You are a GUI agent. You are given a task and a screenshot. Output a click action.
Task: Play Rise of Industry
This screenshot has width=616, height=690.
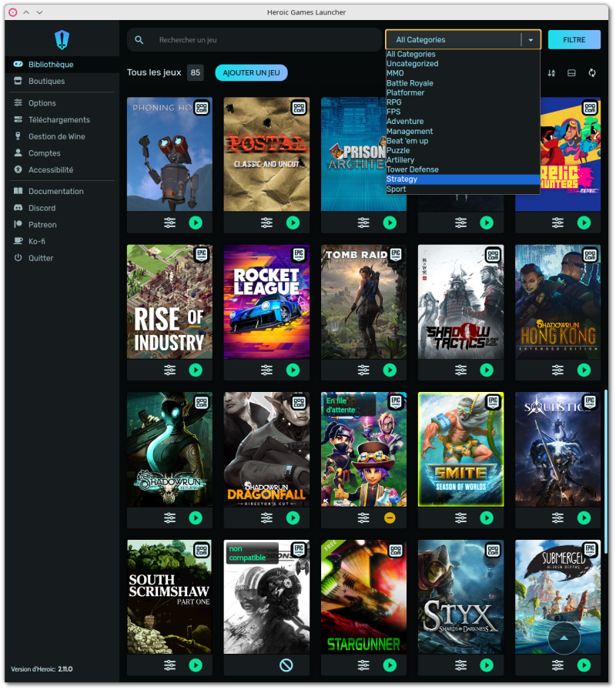(196, 370)
